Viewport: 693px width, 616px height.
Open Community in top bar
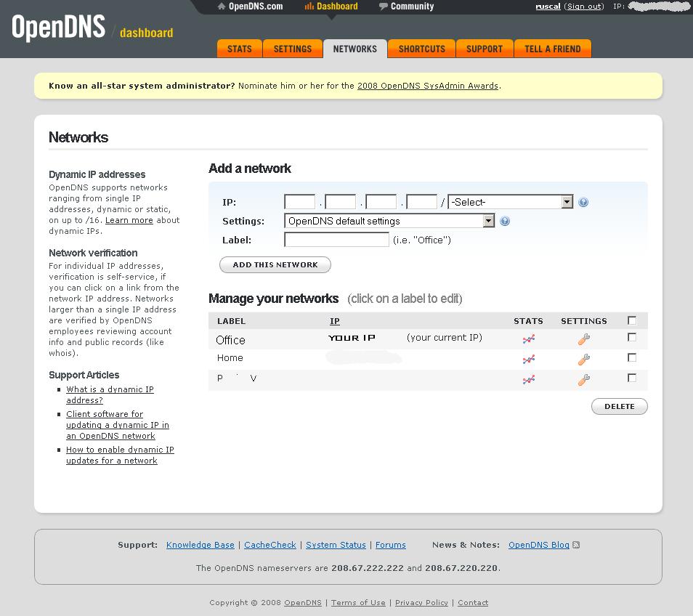pyautogui.click(x=407, y=7)
